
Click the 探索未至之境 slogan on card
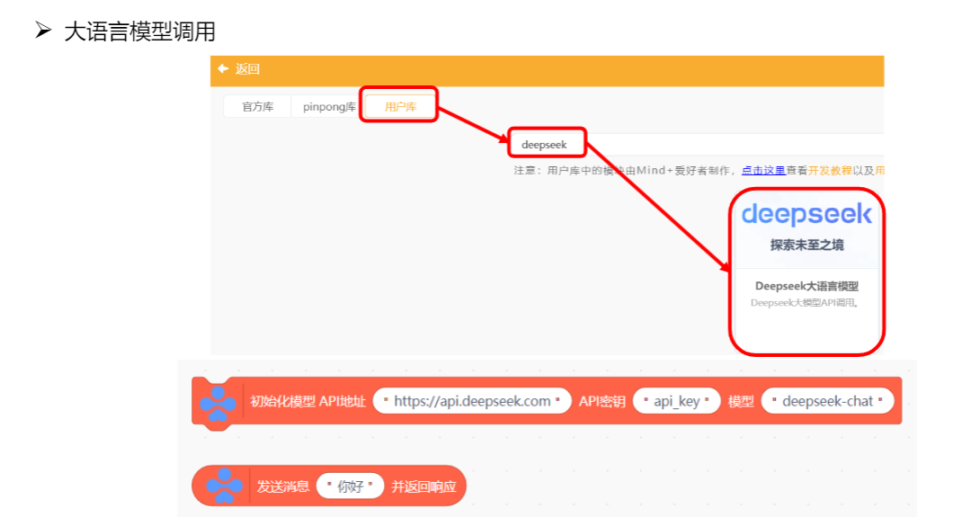point(806,245)
